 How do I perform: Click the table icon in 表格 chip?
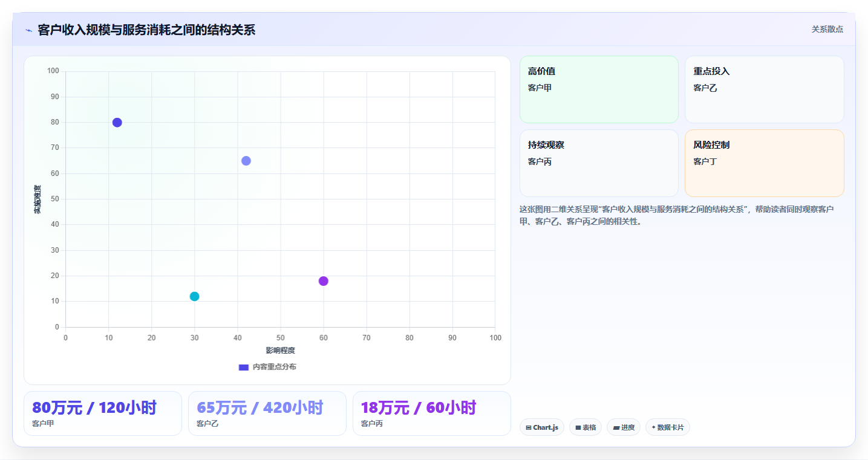pos(578,428)
